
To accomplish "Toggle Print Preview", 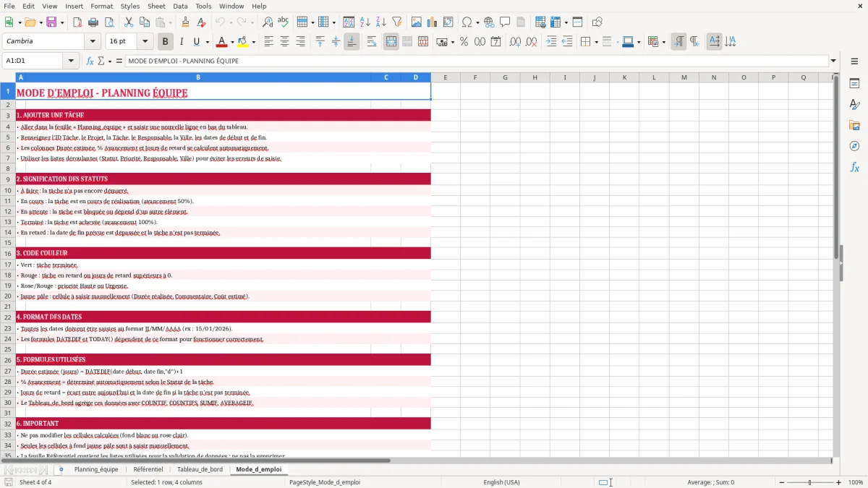I will [109, 22].
